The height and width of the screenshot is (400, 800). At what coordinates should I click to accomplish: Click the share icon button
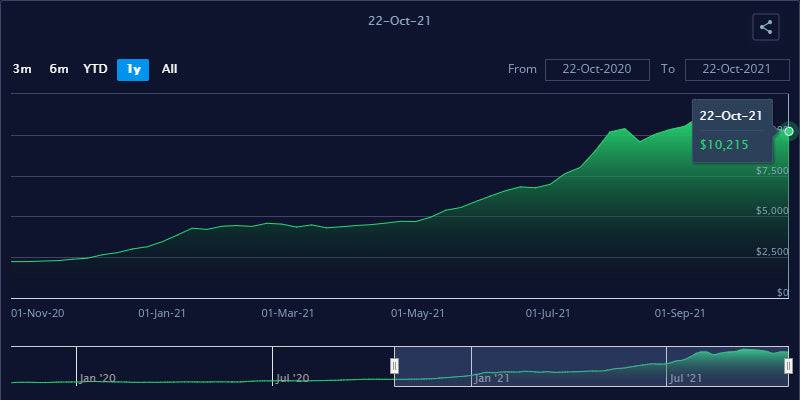coord(766,28)
